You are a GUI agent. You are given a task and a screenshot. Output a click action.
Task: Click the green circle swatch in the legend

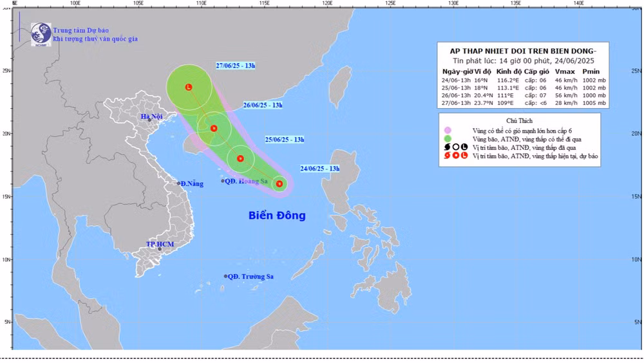click(446, 139)
